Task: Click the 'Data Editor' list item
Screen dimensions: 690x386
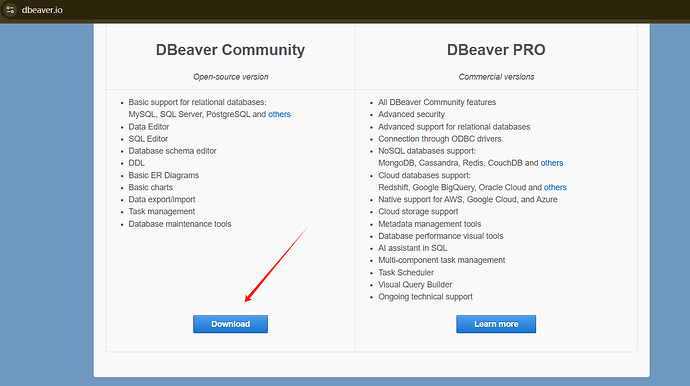Action: click(x=149, y=127)
